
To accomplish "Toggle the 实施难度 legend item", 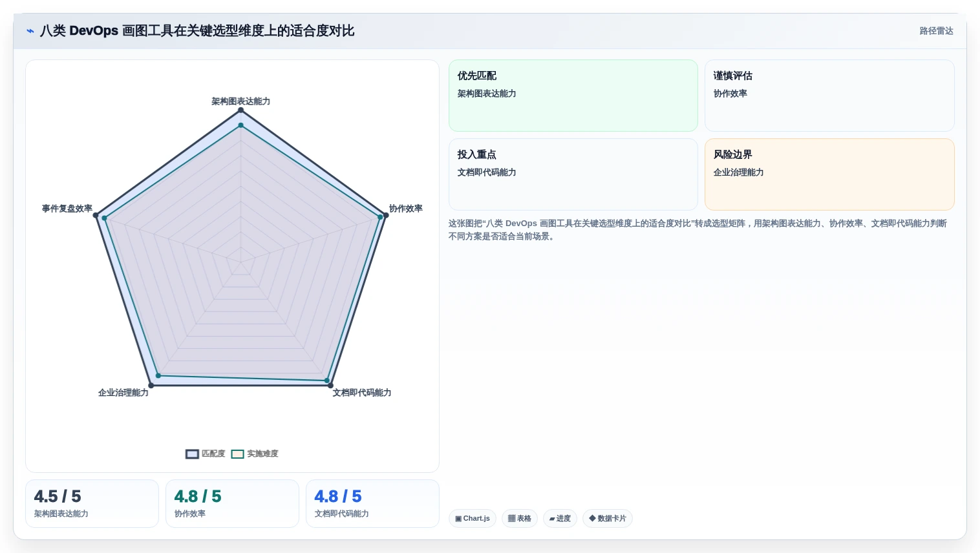I will [x=255, y=454].
